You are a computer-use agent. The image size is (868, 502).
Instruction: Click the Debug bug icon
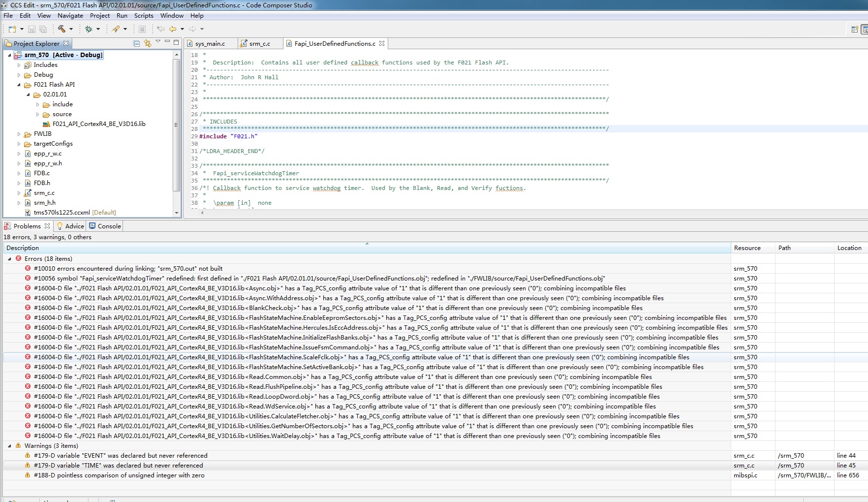pyautogui.click(x=89, y=29)
